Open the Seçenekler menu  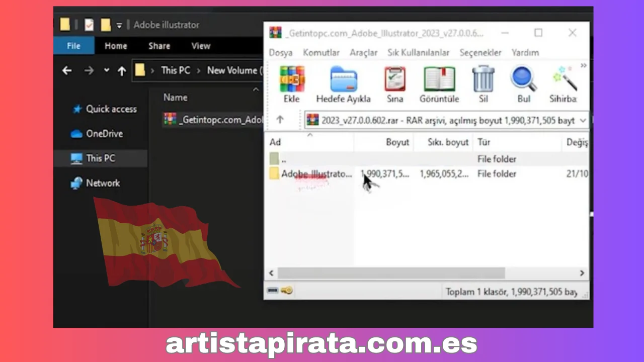coord(480,53)
